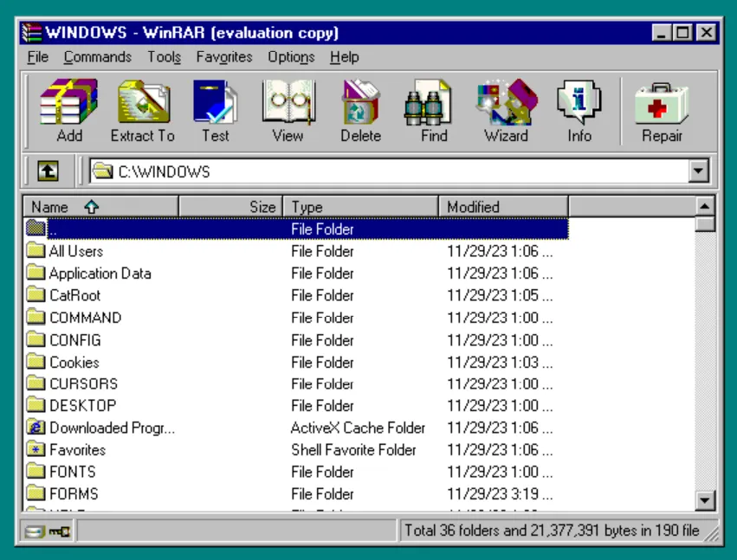The width and height of the screenshot is (737, 560).
Task: Click the Repair archive icon
Action: click(x=661, y=102)
